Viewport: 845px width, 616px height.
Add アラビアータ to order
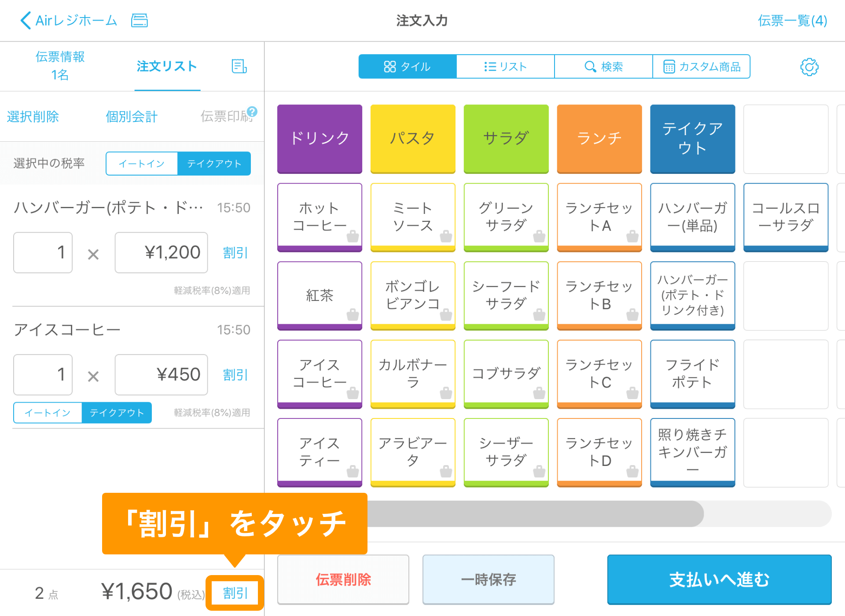(x=413, y=452)
